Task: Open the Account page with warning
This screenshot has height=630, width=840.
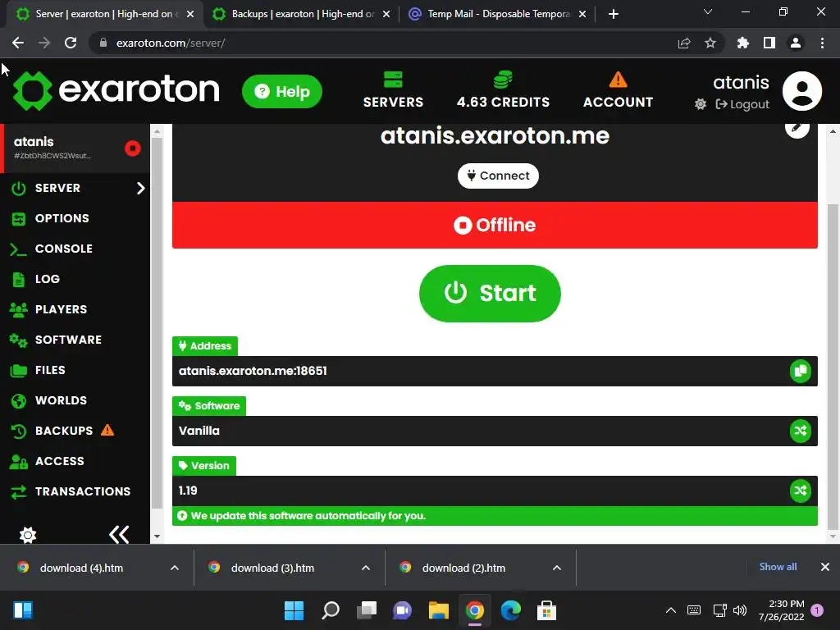Action: [618, 90]
